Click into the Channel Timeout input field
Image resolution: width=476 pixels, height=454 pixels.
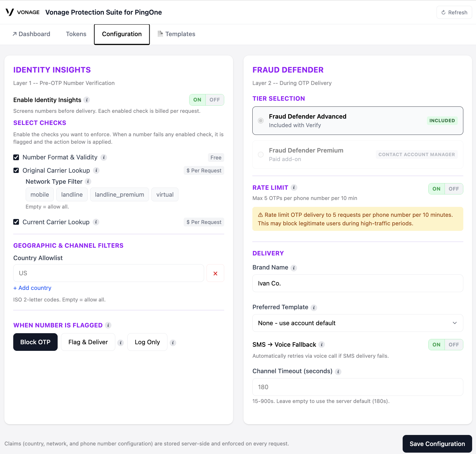[358, 387]
